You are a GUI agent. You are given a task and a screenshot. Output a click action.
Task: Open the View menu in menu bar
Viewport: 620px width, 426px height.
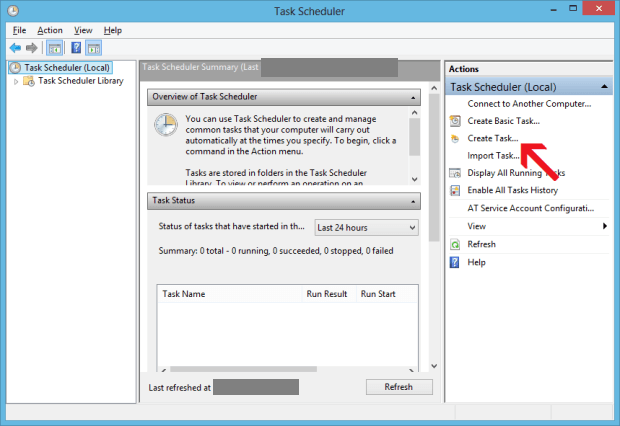83,30
